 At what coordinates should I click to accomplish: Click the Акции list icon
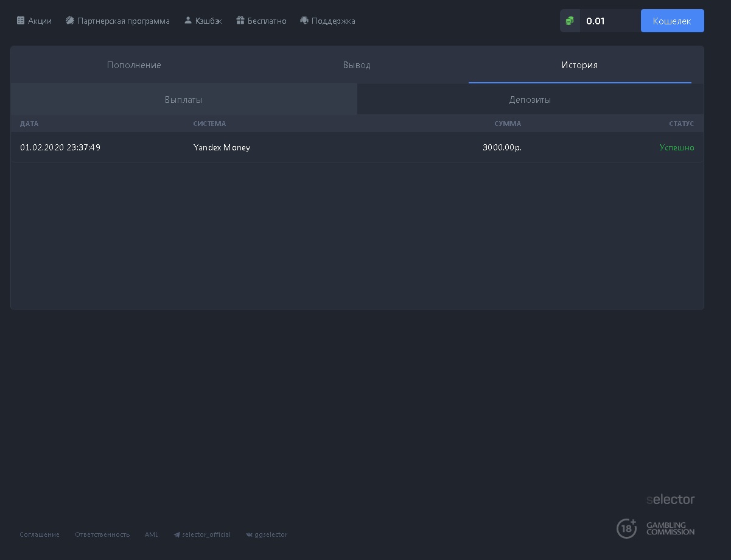click(21, 21)
